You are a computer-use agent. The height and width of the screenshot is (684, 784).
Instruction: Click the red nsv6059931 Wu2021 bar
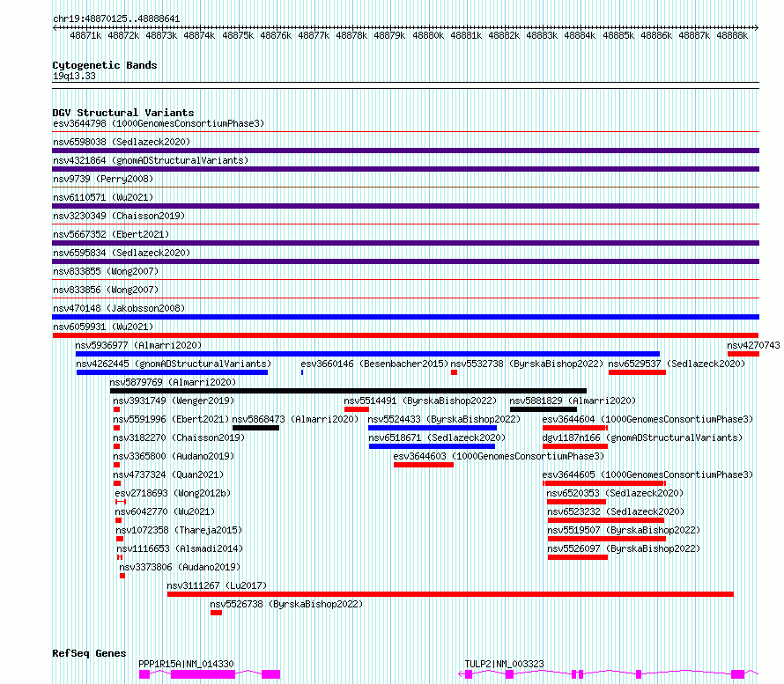405,335
